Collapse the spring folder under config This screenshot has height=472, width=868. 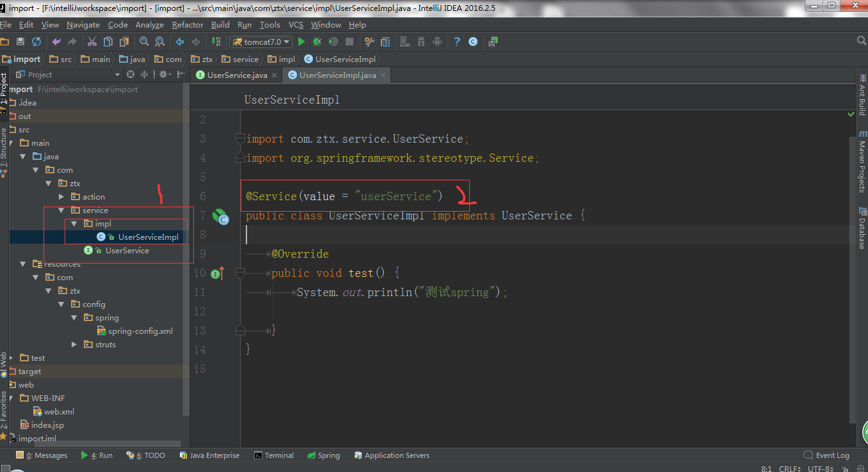click(x=74, y=318)
